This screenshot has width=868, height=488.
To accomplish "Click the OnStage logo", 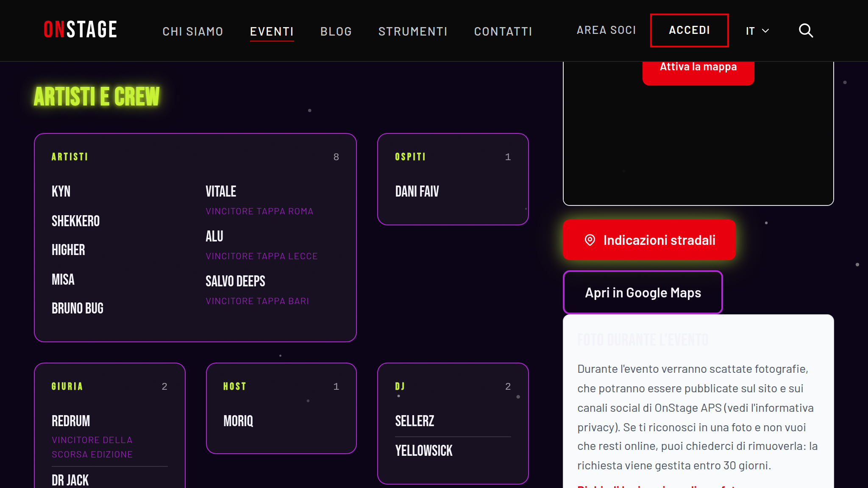I will (x=81, y=30).
